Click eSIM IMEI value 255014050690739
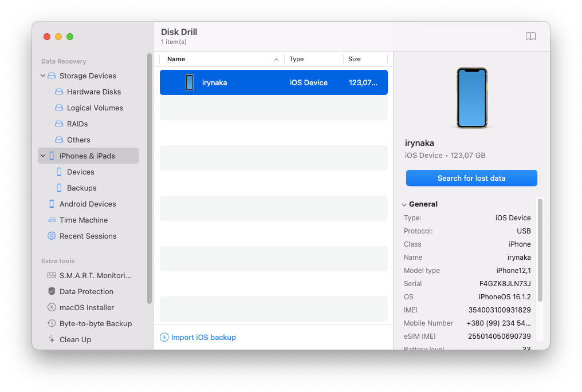 pos(500,336)
